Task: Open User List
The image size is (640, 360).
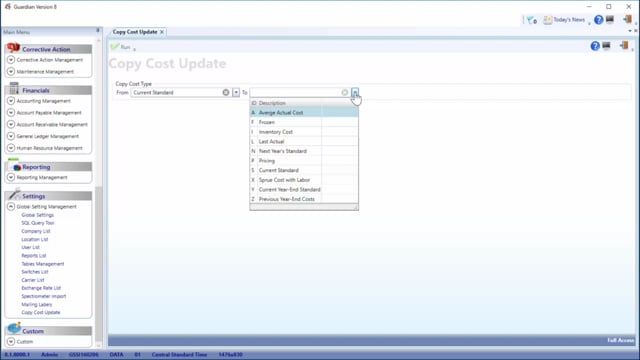Action: pyautogui.click(x=31, y=247)
